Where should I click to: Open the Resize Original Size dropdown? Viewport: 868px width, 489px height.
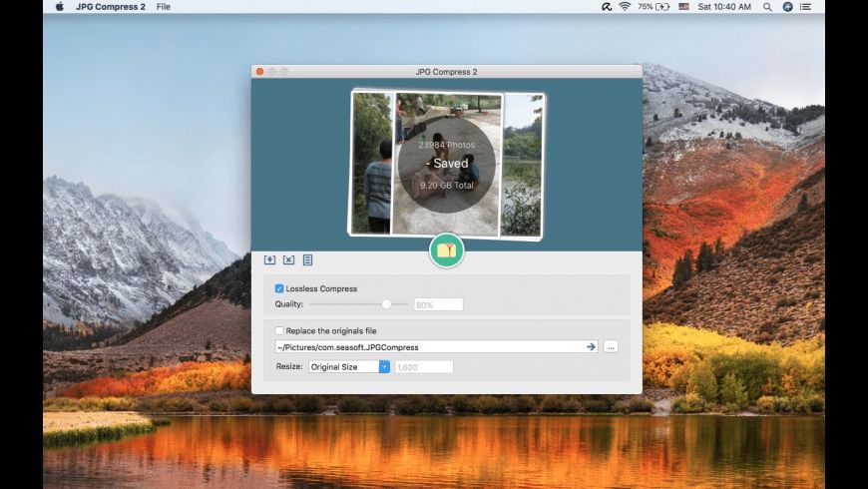[349, 366]
